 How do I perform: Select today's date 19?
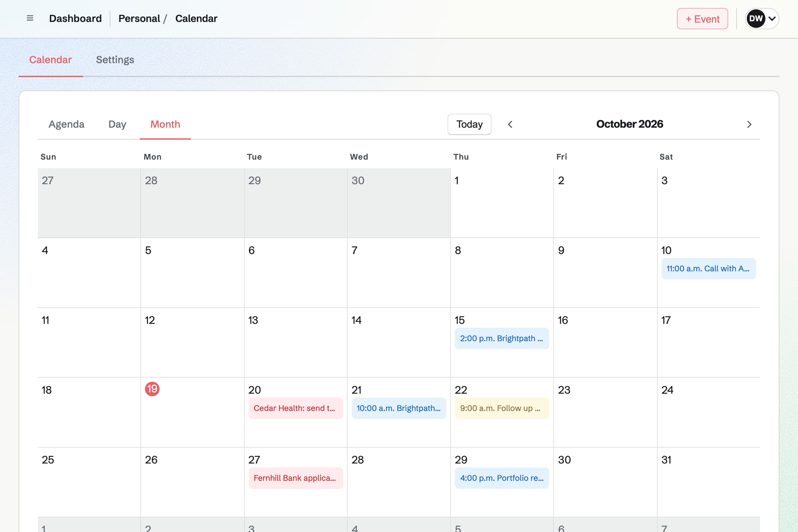[x=152, y=389]
